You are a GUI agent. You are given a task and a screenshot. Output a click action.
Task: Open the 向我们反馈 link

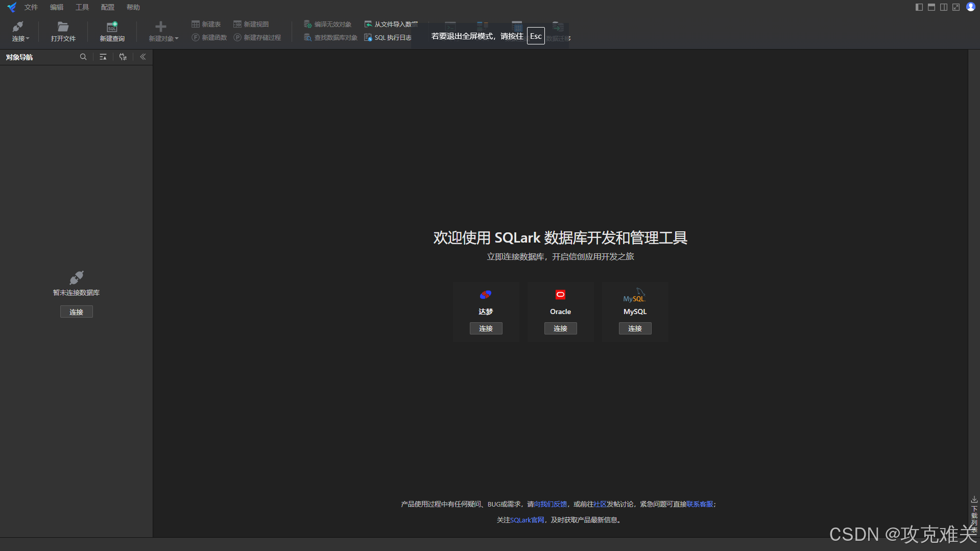click(551, 504)
